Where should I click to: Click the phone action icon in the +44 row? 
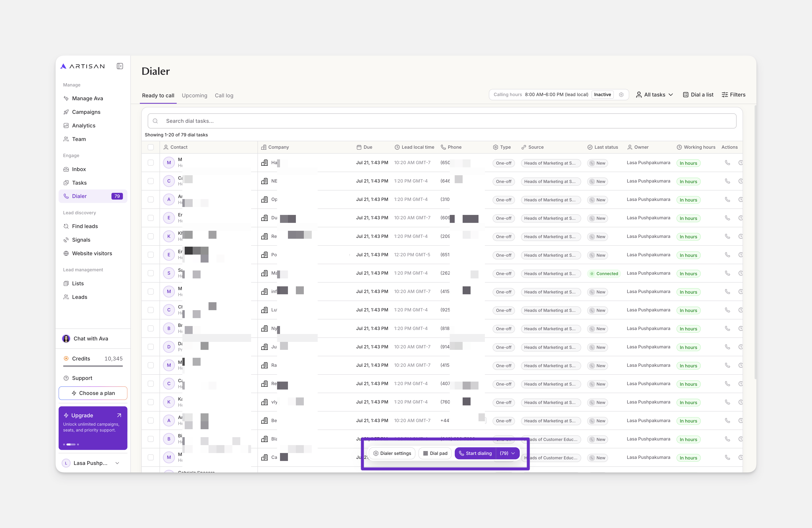727,421
